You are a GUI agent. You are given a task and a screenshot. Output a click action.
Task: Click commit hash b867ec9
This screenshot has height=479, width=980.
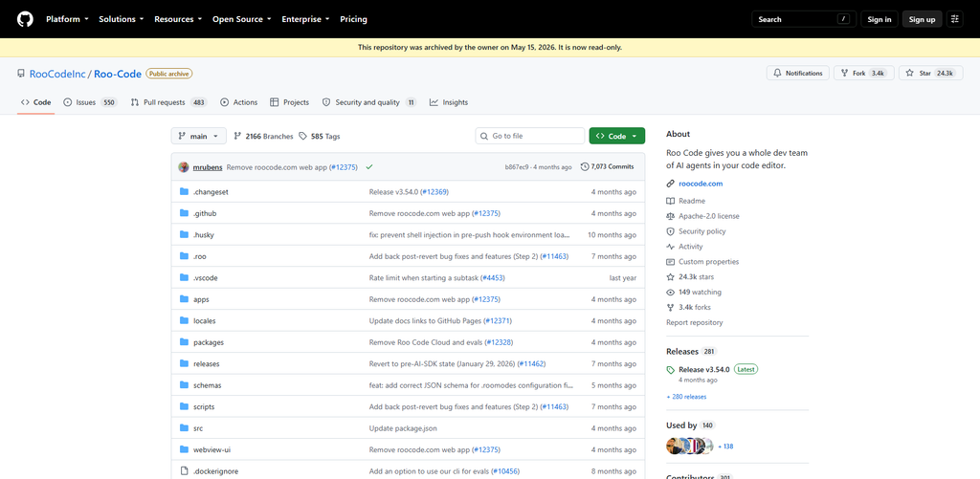pos(517,166)
